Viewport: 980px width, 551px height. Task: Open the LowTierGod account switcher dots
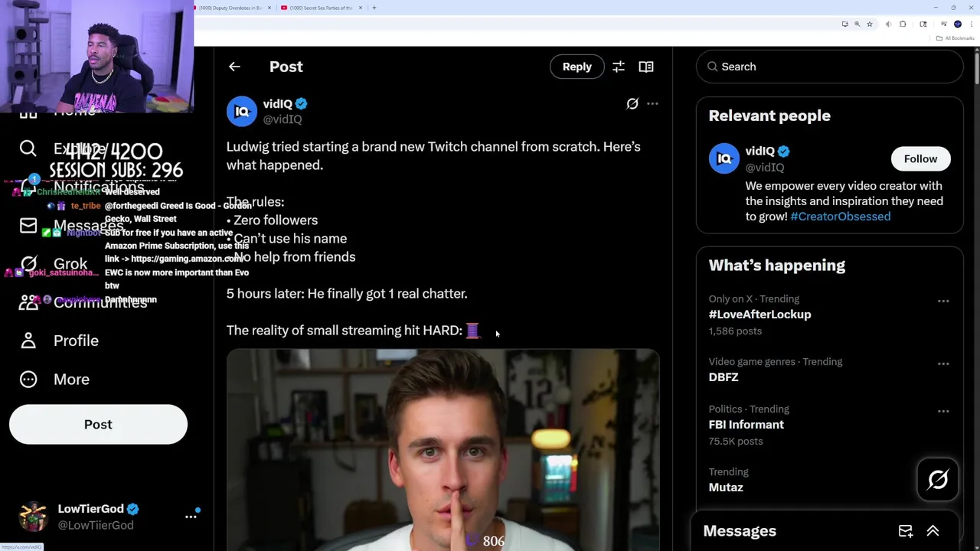pos(191,517)
